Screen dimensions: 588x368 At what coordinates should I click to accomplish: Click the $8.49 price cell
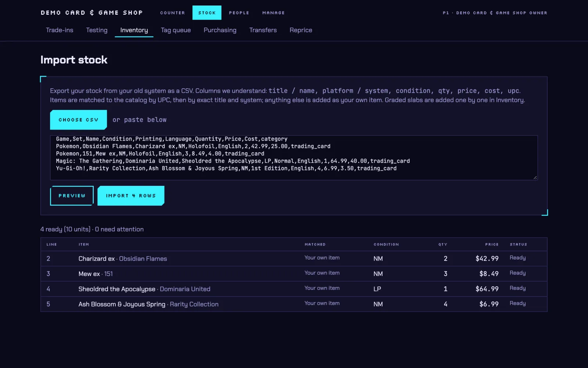coord(489,274)
